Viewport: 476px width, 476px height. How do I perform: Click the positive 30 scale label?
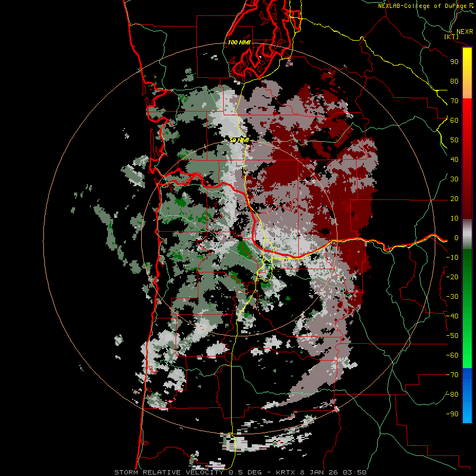click(454, 179)
